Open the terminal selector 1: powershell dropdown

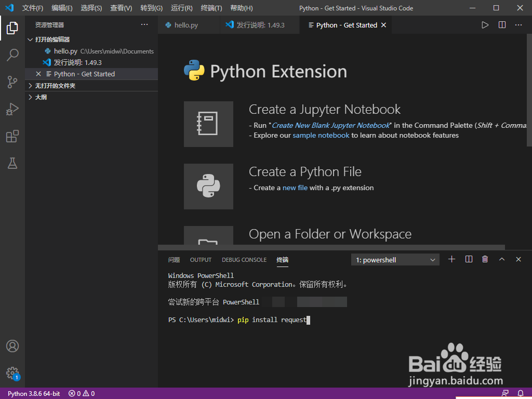pyautogui.click(x=395, y=260)
